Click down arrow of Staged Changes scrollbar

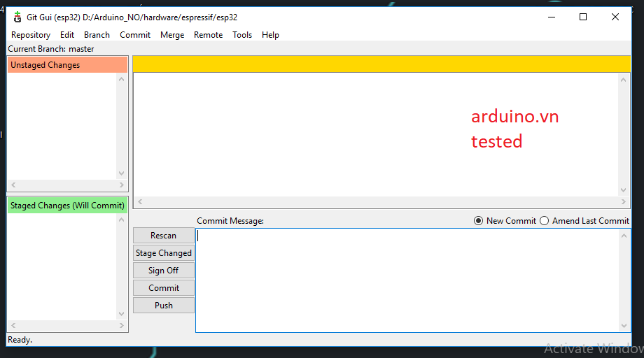coord(121,314)
